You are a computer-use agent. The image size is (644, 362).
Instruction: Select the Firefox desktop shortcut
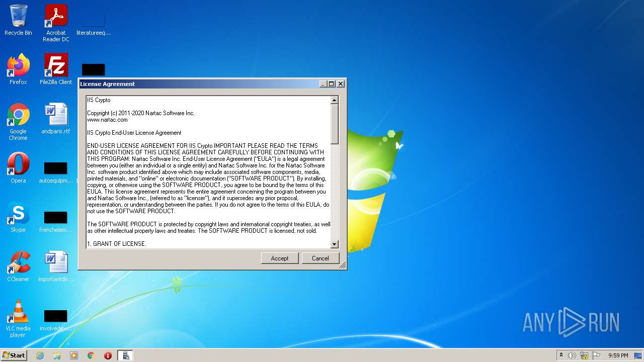tap(18, 69)
